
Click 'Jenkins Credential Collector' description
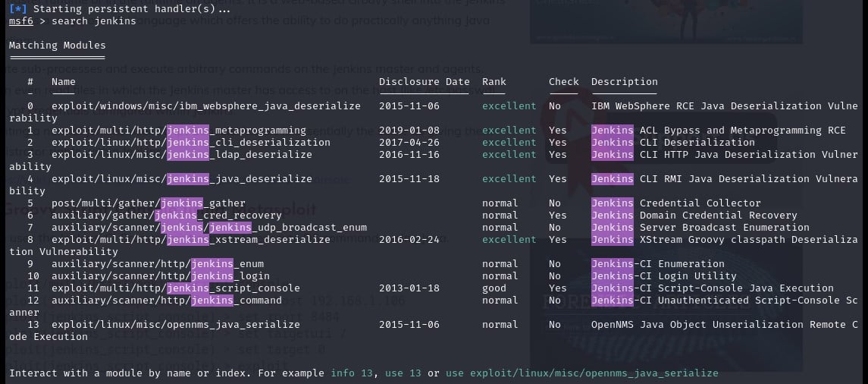[x=676, y=203]
